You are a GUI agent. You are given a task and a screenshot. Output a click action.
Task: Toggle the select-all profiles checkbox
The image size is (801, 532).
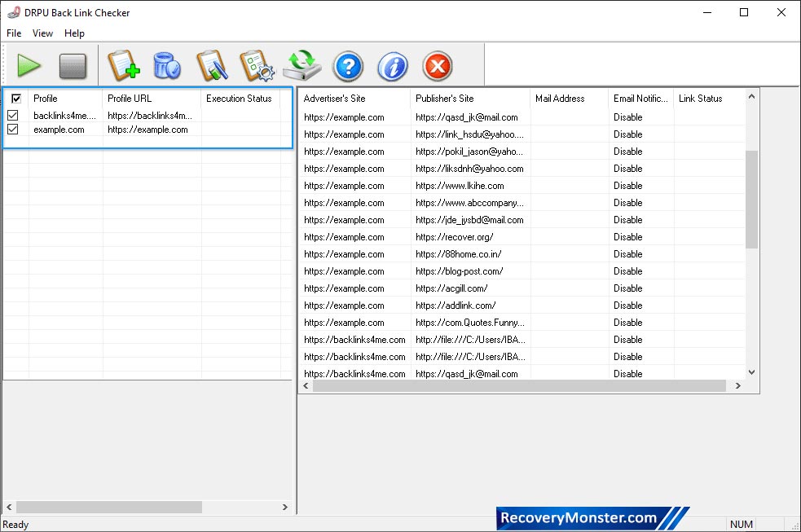[x=16, y=98]
